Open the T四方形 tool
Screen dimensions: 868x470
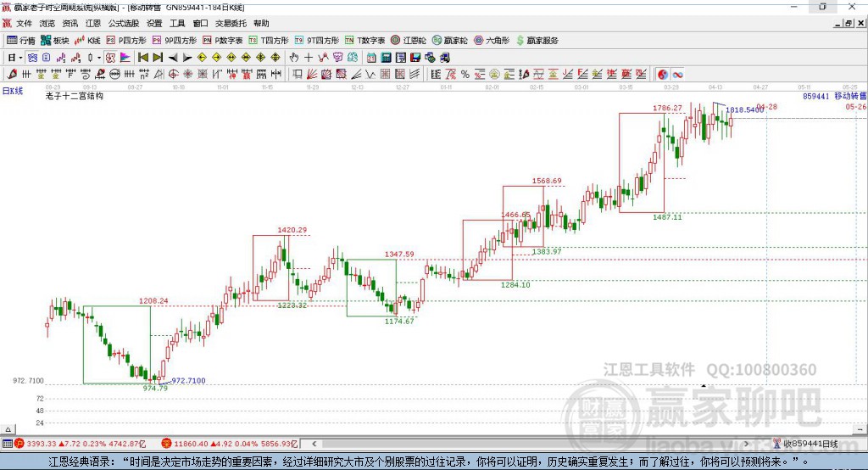pyautogui.click(x=269, y=41)
